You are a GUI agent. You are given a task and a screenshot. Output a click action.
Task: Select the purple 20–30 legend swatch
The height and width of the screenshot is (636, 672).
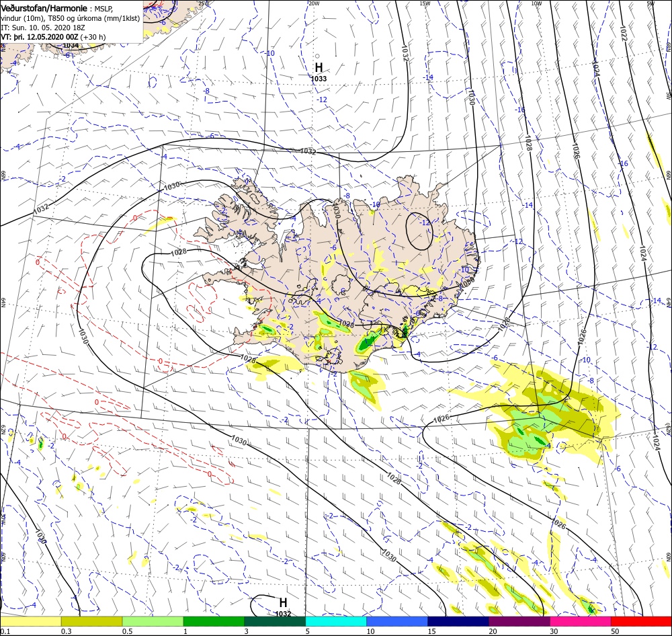click(x=519, y=621)
